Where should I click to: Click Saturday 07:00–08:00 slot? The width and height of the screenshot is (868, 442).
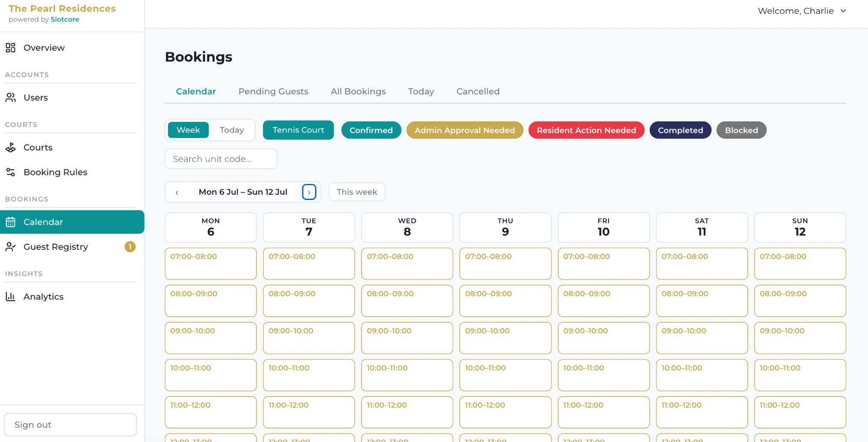click(x=702, y=264)
